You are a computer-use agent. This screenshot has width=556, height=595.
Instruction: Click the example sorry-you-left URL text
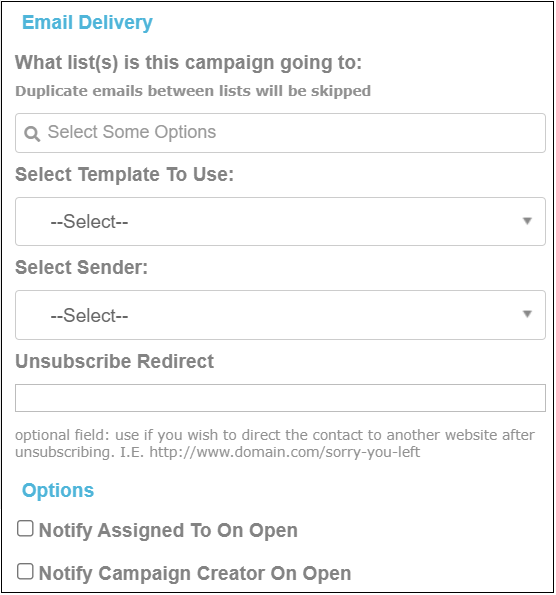pos(285,452)
